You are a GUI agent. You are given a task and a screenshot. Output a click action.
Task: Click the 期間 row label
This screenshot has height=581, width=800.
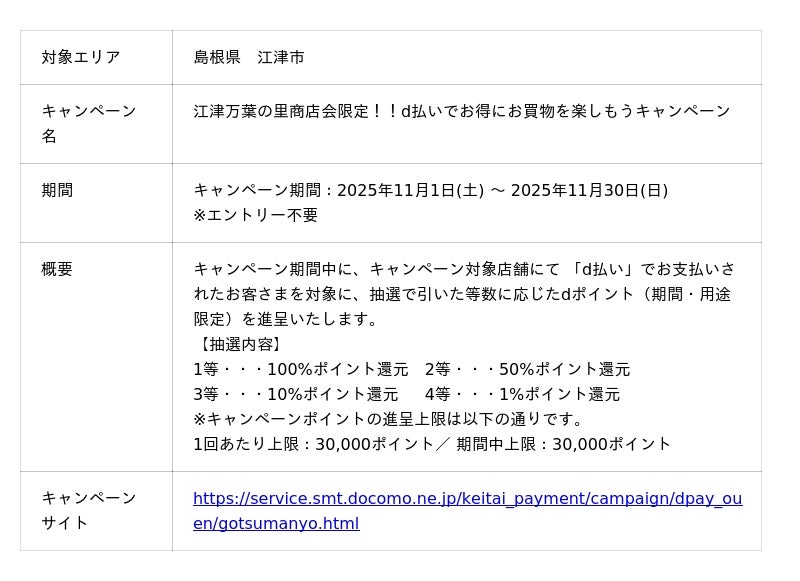[57, 190]
